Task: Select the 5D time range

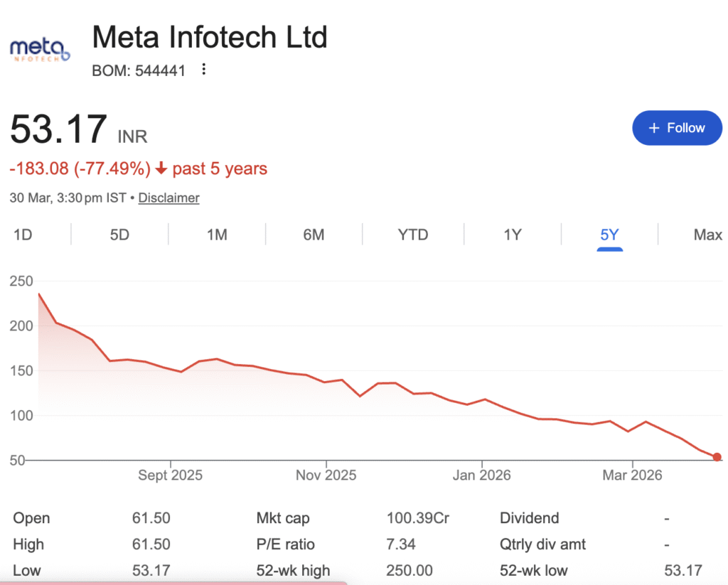Action: [x=119, y=235]
